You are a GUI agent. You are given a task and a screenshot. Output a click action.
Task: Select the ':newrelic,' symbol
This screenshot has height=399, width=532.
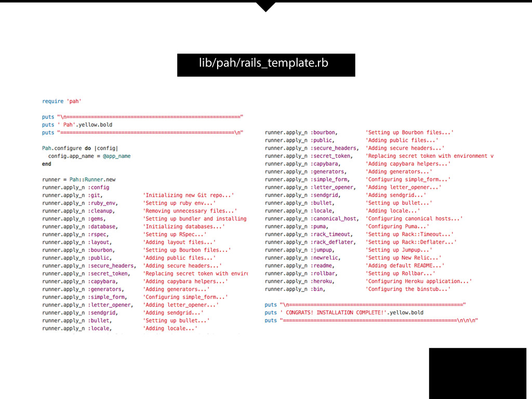[326, 258]
